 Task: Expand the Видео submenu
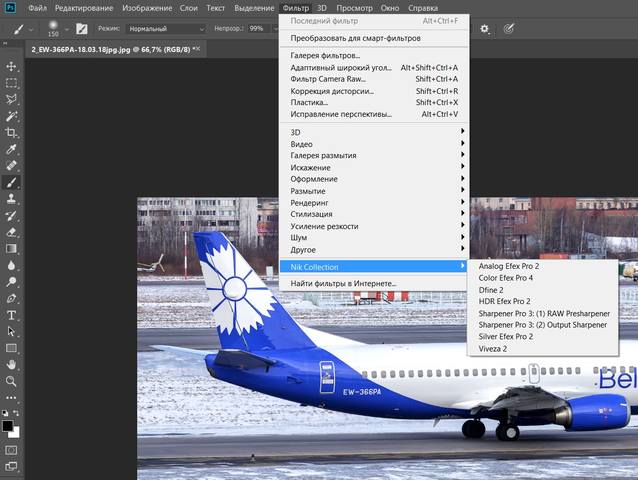click(x=374, y=144)
